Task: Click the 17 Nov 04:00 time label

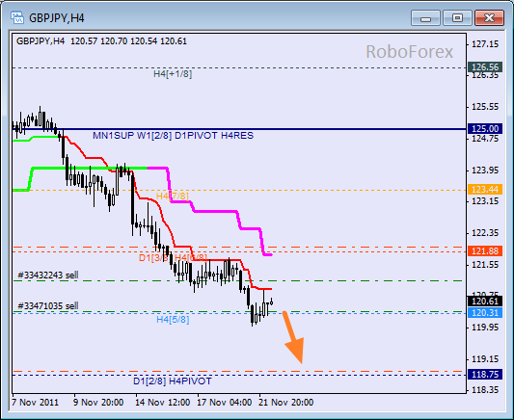Action: tap(225, 402)
